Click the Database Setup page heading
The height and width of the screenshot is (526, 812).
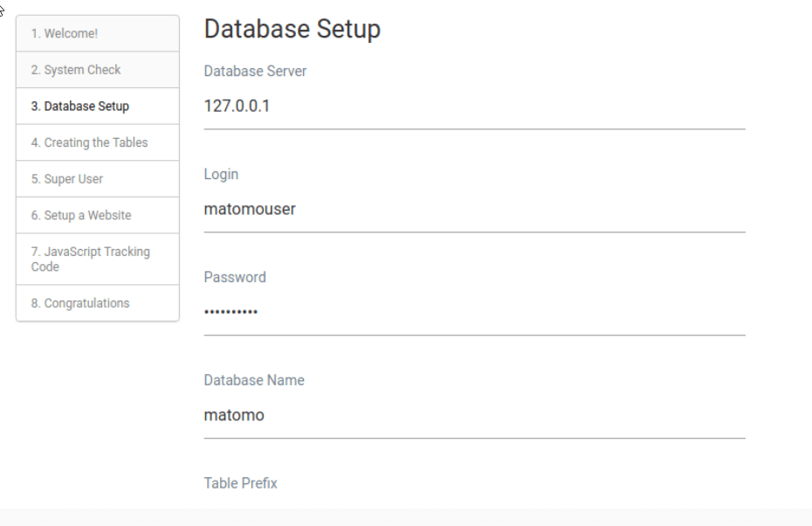point(292,29)
